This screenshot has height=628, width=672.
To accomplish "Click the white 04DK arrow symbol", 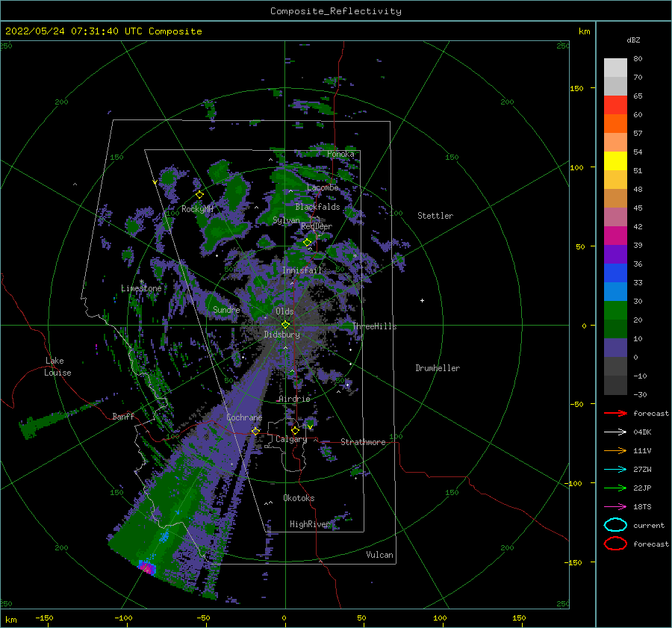I will click(x=615, y=432).
